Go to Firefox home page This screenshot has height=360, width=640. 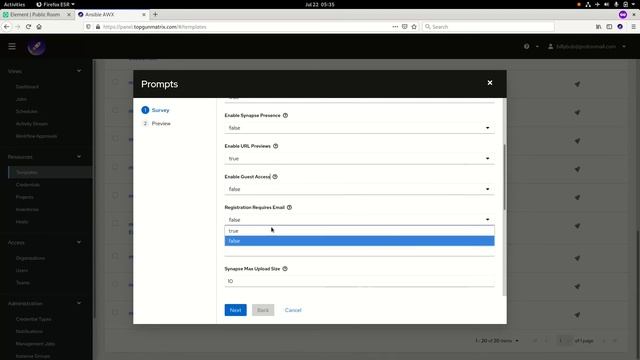point(39,27)
